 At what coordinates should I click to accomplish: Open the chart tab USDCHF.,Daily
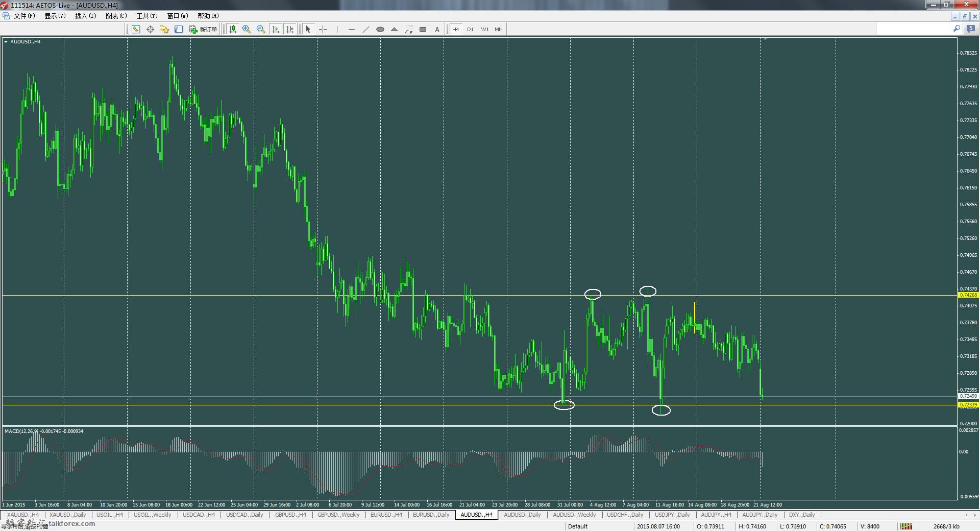(625, 515)
